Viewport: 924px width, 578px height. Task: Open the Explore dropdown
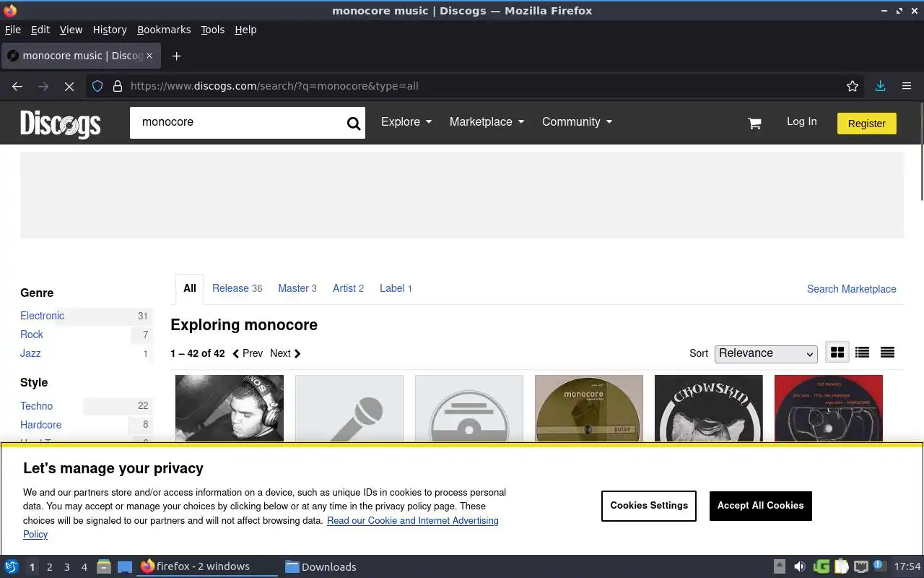pyautogui.click(x=406, y=122)
